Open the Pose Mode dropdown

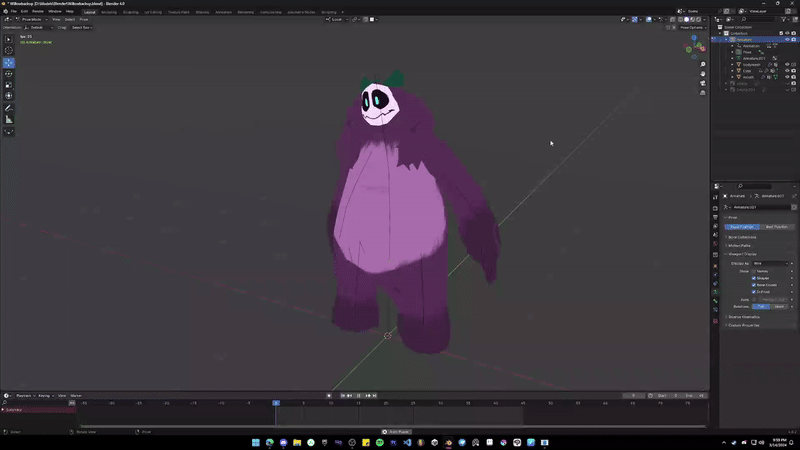32,19
